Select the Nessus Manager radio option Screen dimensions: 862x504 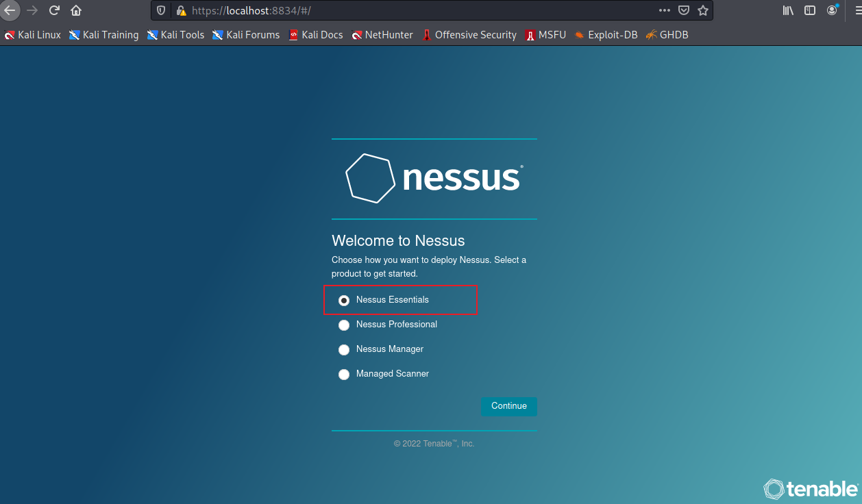[344, 349]
